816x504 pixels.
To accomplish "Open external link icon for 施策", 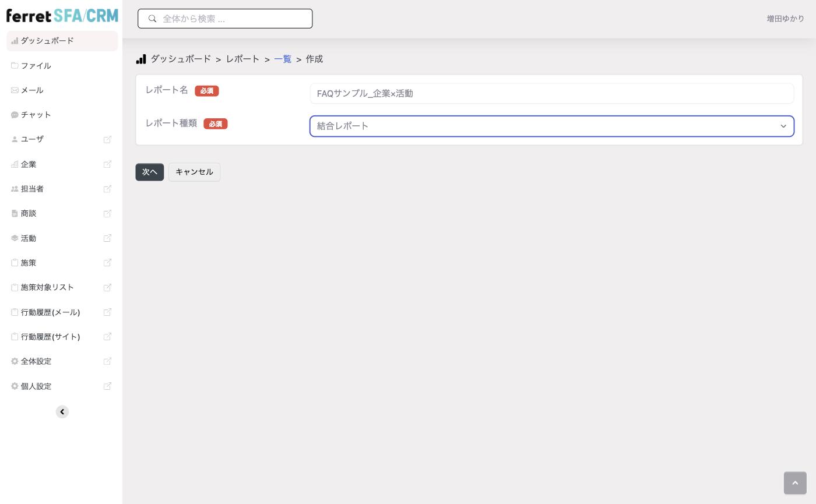I will click(x=107, y=263).
